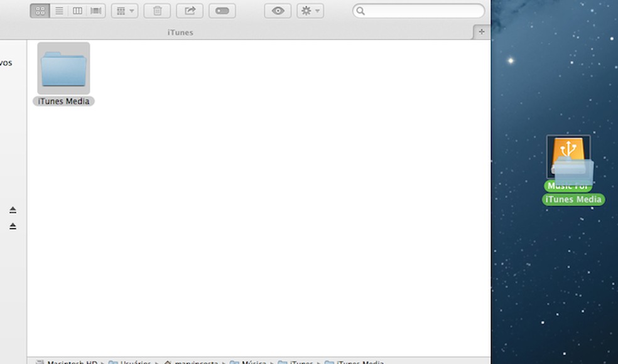This screenshot has width=618, height=364.
Task: Click the trash delete toolbar button
Action: point(157,11)
